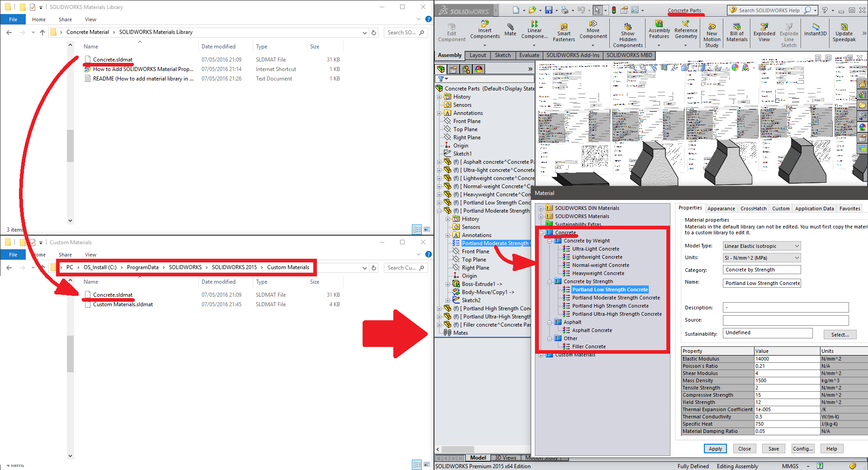This screenshot has height=470, width=868.
Task: Switch to large icons view in Custom Materials window
Action: (427, 465)
